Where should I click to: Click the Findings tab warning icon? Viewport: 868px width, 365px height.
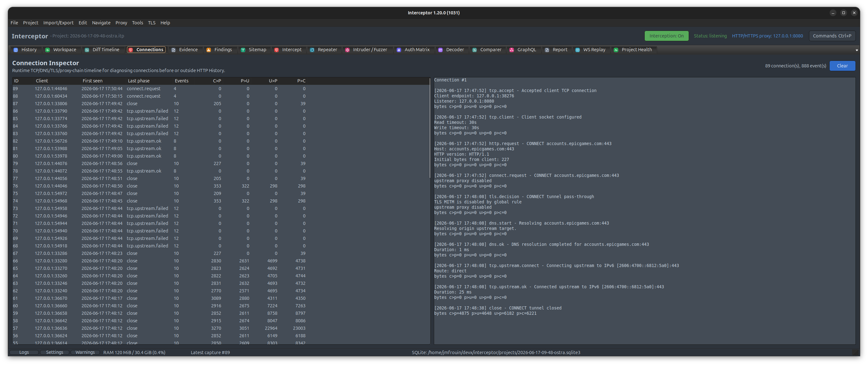coord(209,50)
